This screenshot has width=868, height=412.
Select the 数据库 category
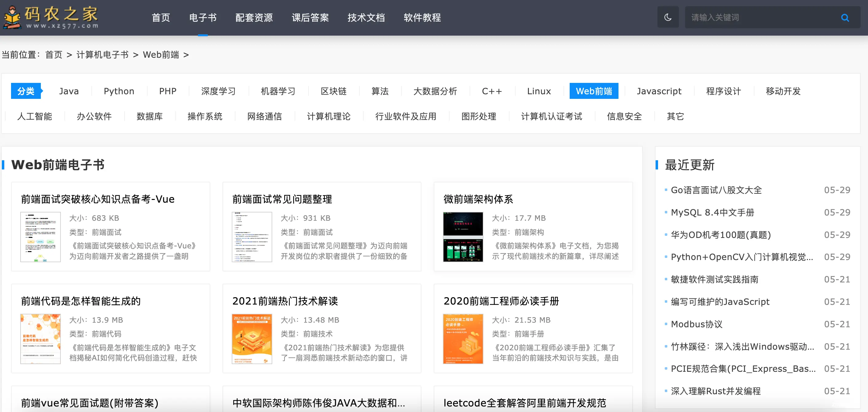pos(149,116)
